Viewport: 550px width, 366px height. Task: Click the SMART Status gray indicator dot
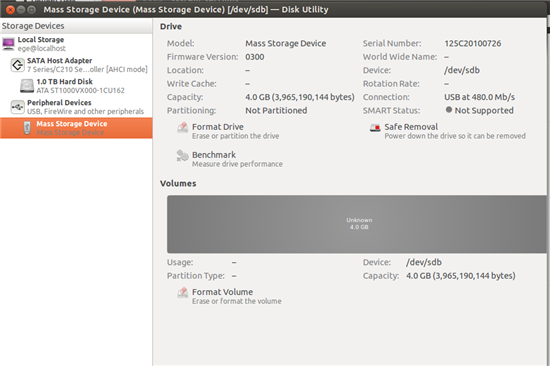pyautogui.click(x=449, y=110)
